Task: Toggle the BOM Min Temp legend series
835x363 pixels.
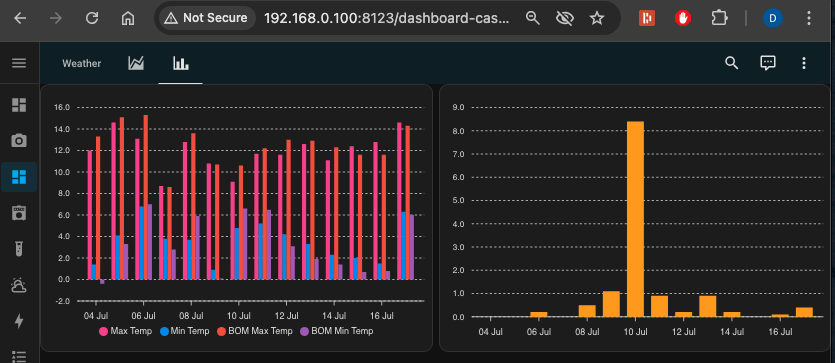Action: click(337, 331)
